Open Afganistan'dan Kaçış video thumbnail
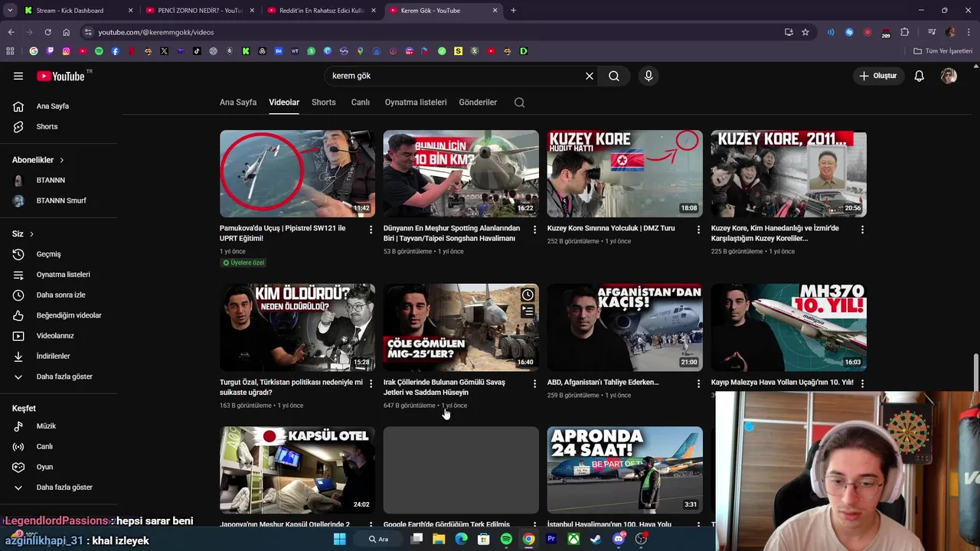Screen dimensions: 980x551 coord(625,328)
